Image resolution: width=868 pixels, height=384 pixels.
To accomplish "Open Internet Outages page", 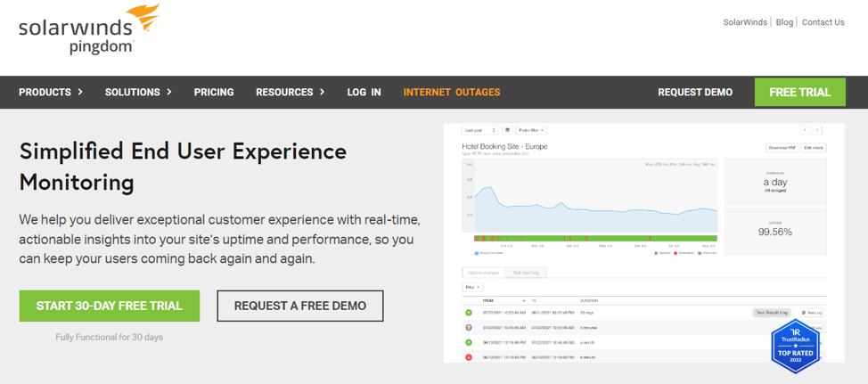I will tap(452, 93).
